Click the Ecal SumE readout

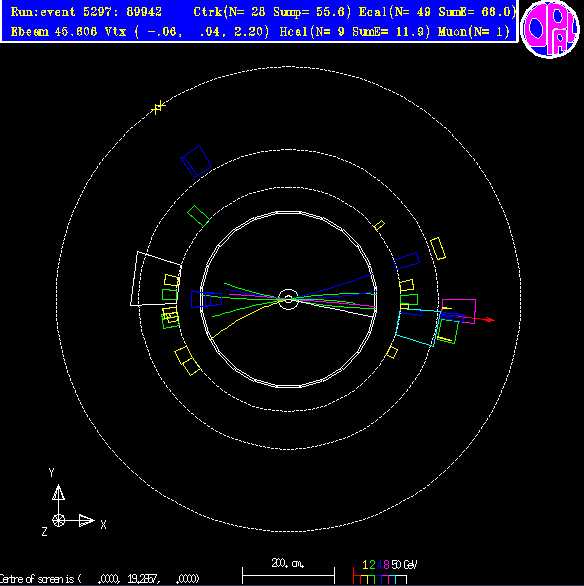tap(476, 12)
